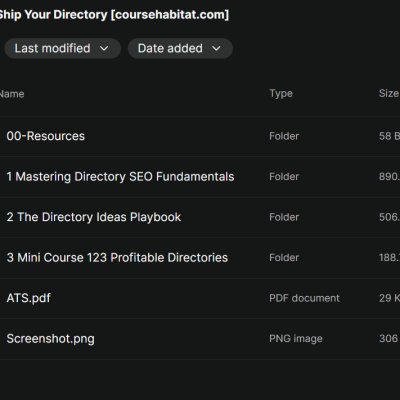400x400 pixels.
Task: Click the Type column header
Action: click(x=281, y=94)
